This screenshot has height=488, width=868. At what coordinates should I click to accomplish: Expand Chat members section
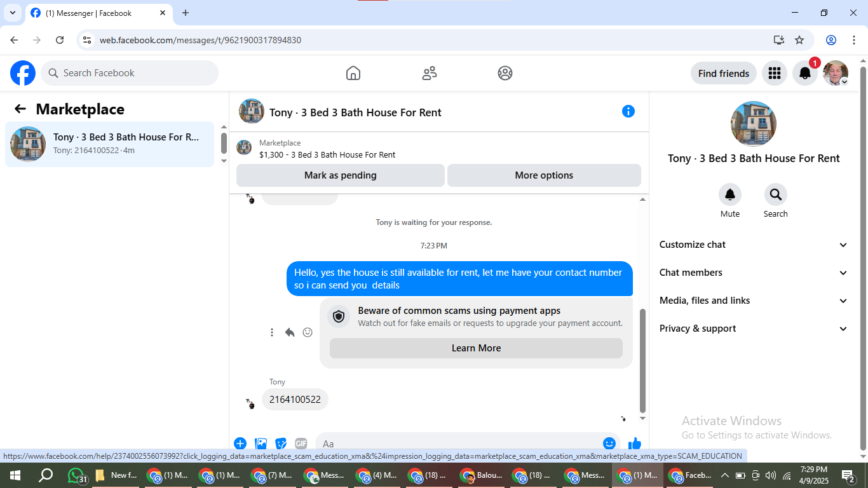[754, 273]
